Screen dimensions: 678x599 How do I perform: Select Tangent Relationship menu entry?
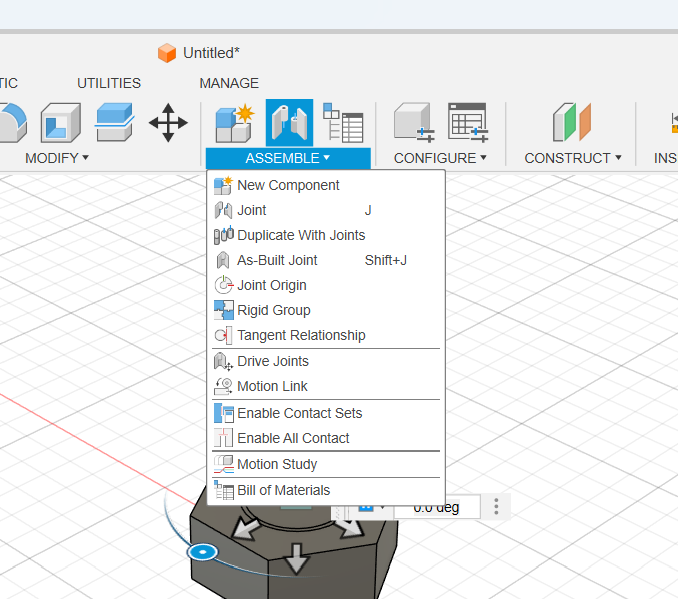tap(326, 335)
